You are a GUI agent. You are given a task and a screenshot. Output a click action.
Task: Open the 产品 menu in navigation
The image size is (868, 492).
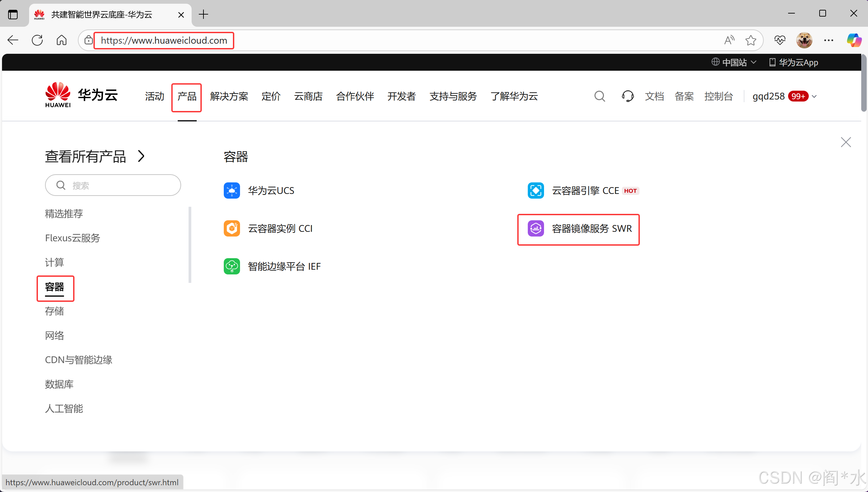pyautogui.click(x=187, y=96)
